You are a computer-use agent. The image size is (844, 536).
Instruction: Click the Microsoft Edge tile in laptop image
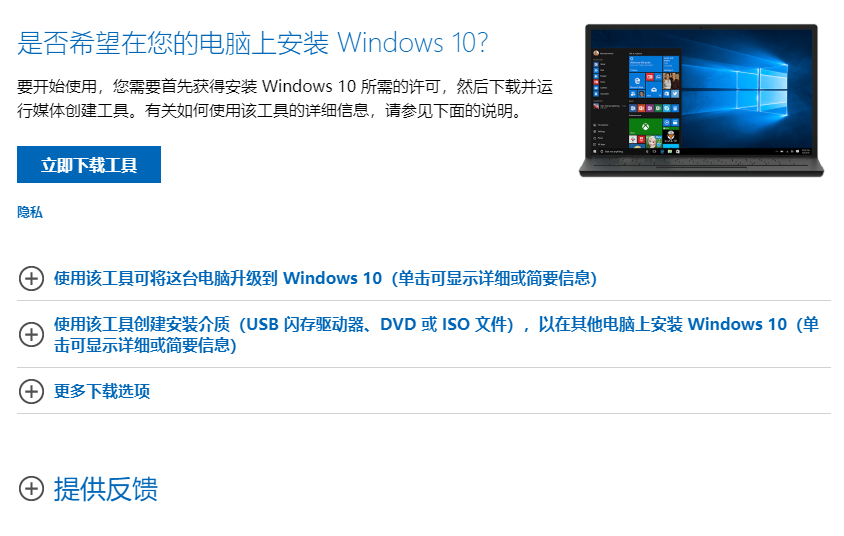click(637, 81)
